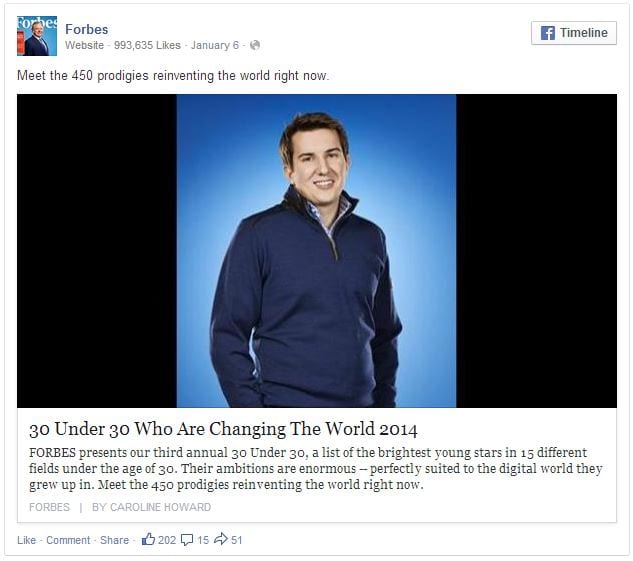
Task: Open the man in sweater article photo
Action: [316, 251]
